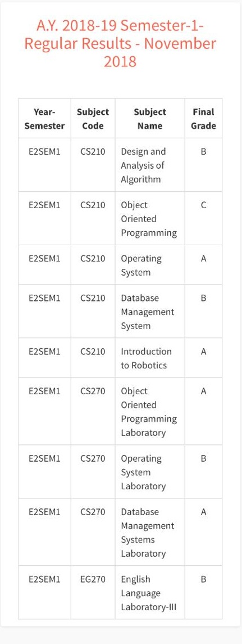242x644 pixels.
Task: Select grade A for Introduction to Robotics
Action: 203,352
